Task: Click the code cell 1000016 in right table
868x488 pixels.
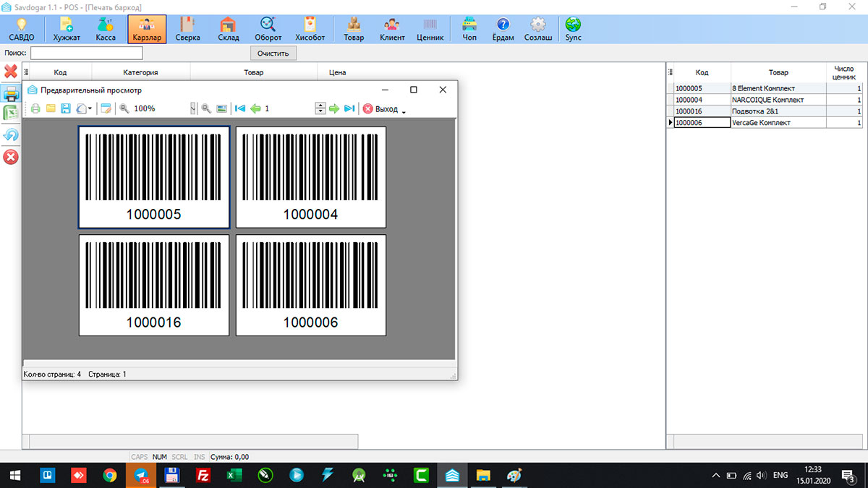Action: click(x=702, y=111)
